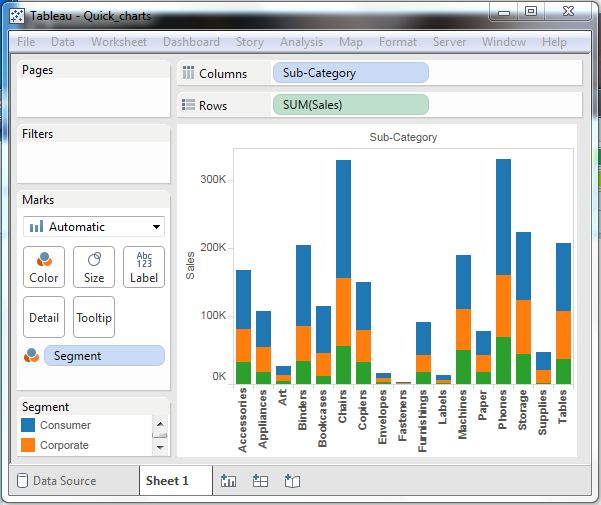Create a new story from bottom bar
Screen dimensions: 601x505
point(292,481)
